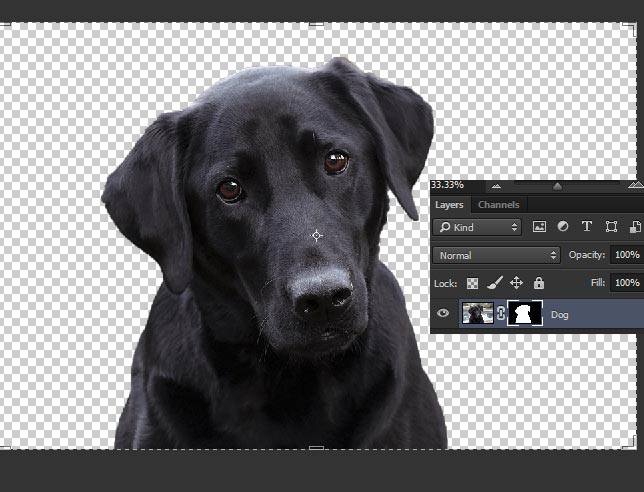The width and height of the screenshot is (644, 492).
Task: Open the Normal blend mode dropdown
Action: pos(496,255)
